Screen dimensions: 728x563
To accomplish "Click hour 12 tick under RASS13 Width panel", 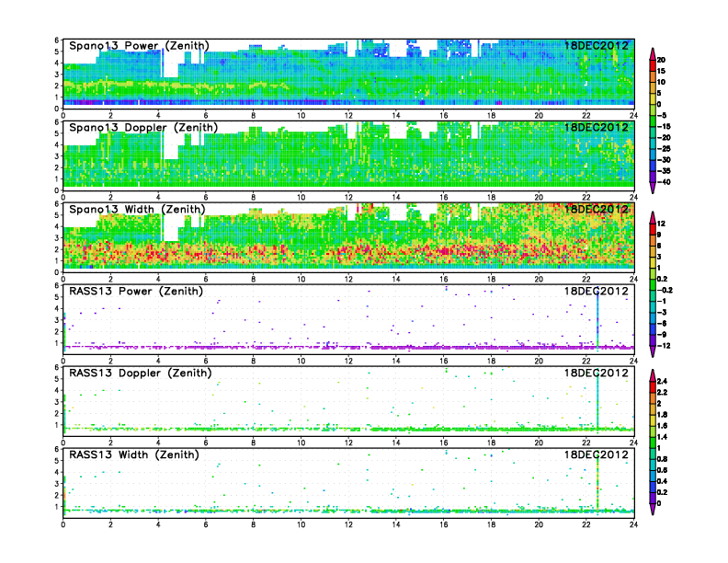I will [x=348, y=523].
